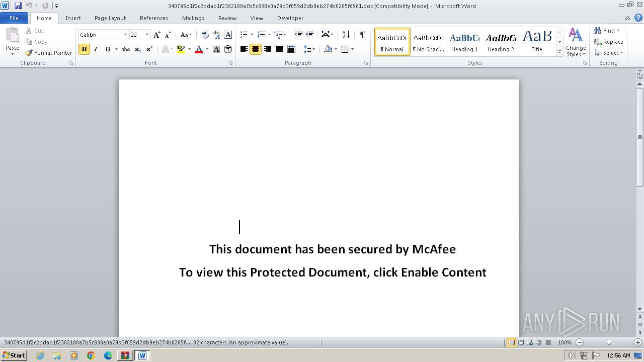644x362 pixels.
Task: Click Align Text Right icon
Action: (268, 49)
